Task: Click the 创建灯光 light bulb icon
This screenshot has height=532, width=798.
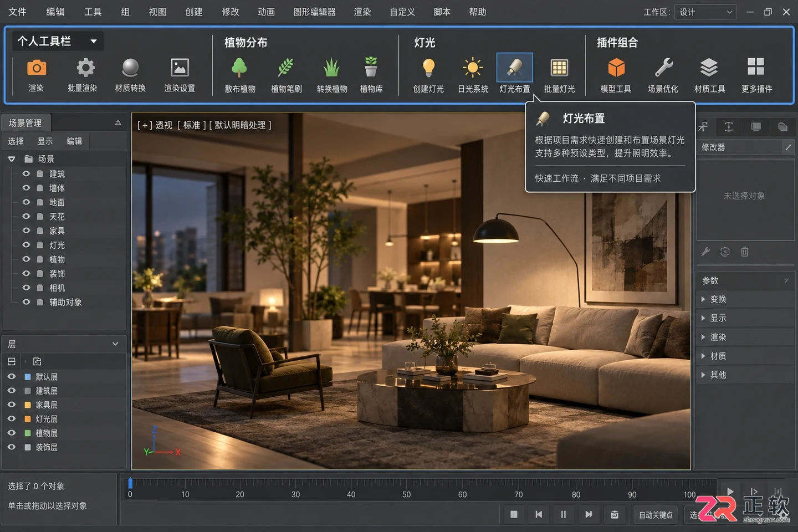Action: [x=428, y=68]
